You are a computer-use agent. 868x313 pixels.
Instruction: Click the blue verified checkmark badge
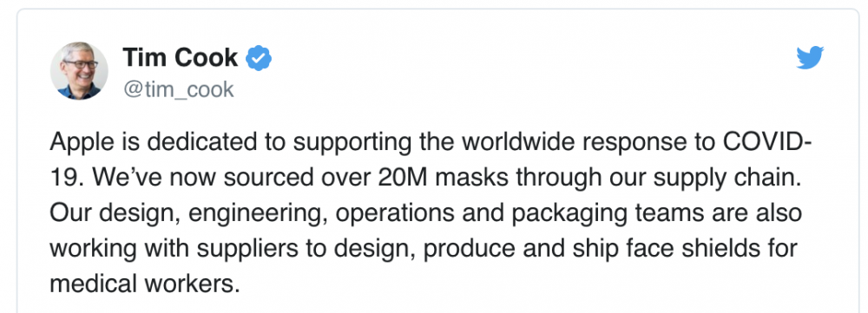coord(259,58)
